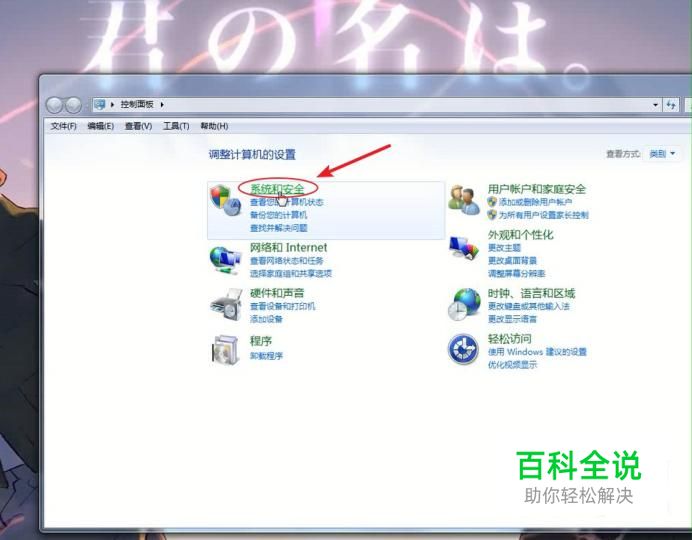The image size is (692, 540).
Task: Click the refresh button beside address bar
Action: coord(671,105)
